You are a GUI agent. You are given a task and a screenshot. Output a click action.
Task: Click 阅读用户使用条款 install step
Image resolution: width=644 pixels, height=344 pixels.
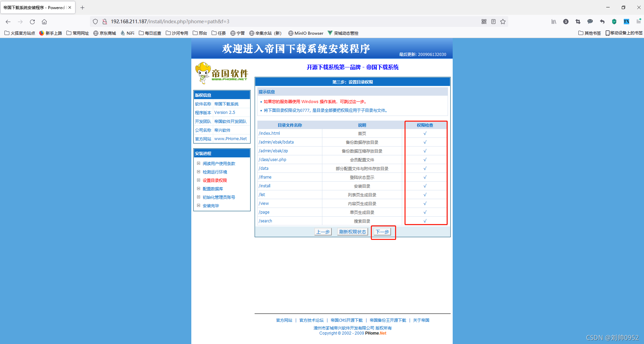(219, 163)
